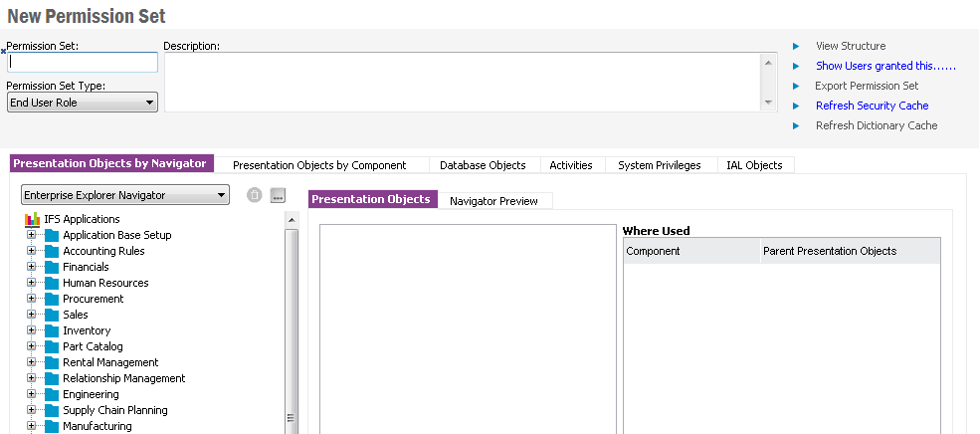Click the ellipsis button beside the lock icon
The width and height of the screenshot is (980, 434).
(278, 195)
